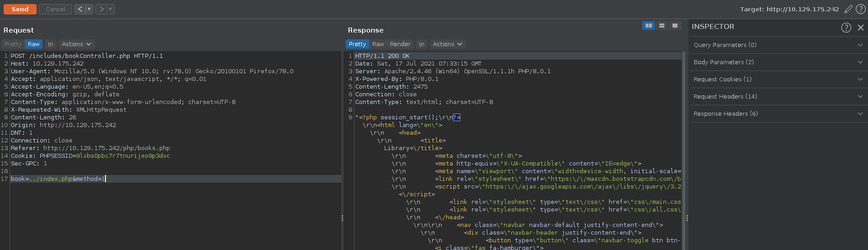This screenshot has width=868, height=250.
Task: Switch Response view to Render tab
Action: coord(400,44)
